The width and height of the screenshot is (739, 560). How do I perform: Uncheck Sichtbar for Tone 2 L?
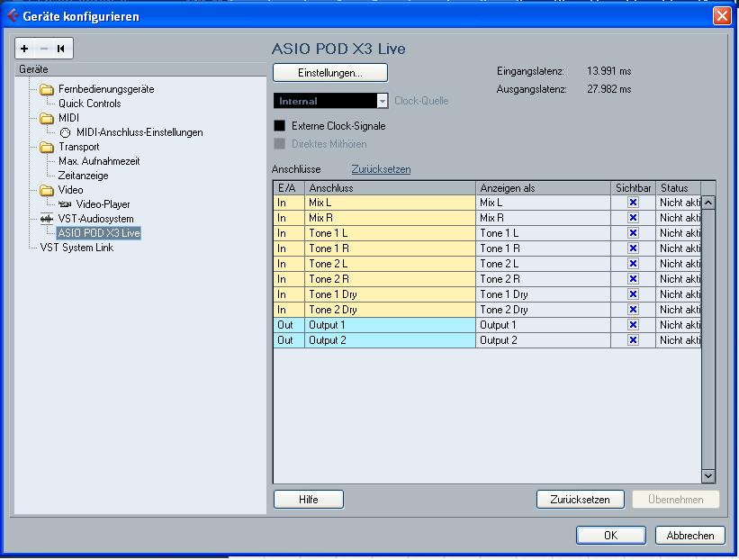pos(633,264)
